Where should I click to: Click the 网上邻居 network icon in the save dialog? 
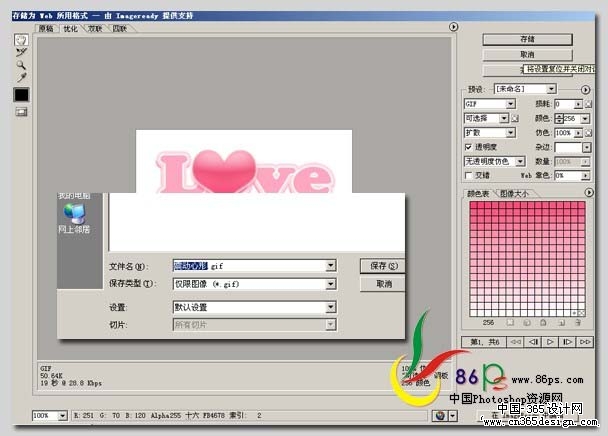click(x=74, y=219)
